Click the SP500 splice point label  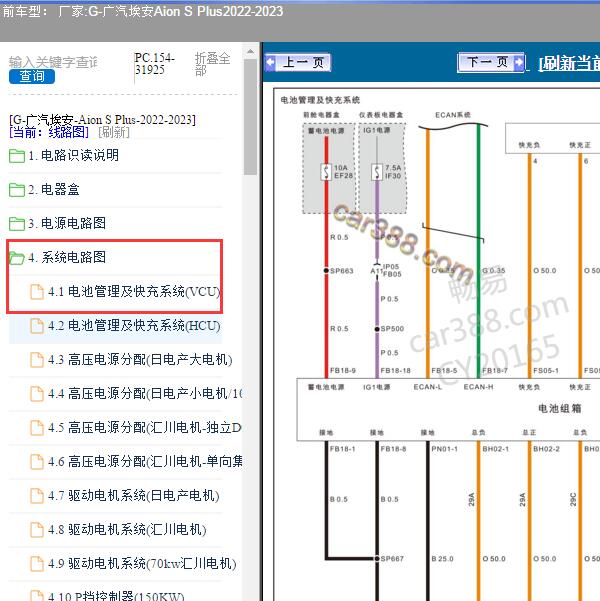pos(392,329)
